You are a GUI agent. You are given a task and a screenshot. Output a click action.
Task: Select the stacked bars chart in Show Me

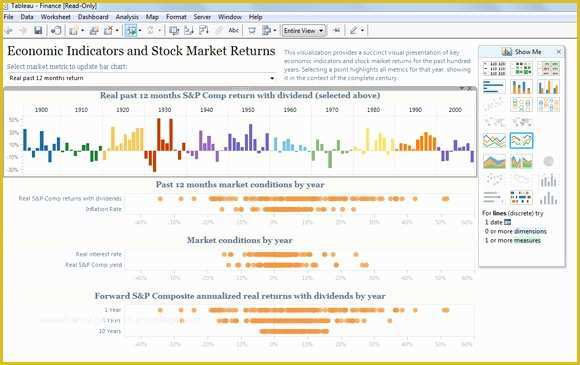[522, 87]
